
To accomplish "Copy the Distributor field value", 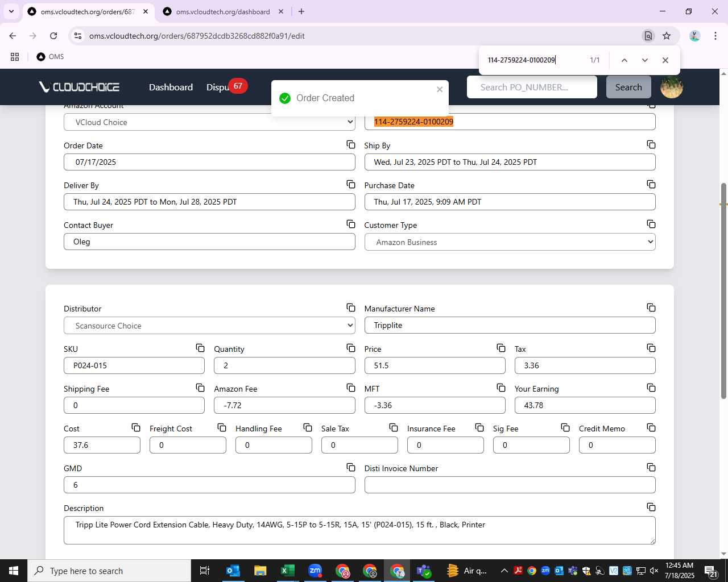I will 351,307.
